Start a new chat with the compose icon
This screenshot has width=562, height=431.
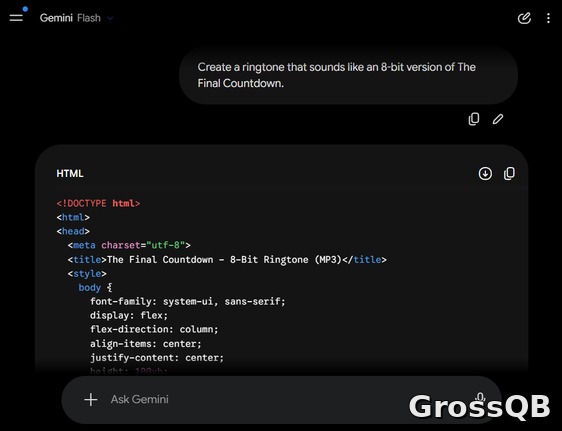[x=524, y=18]
